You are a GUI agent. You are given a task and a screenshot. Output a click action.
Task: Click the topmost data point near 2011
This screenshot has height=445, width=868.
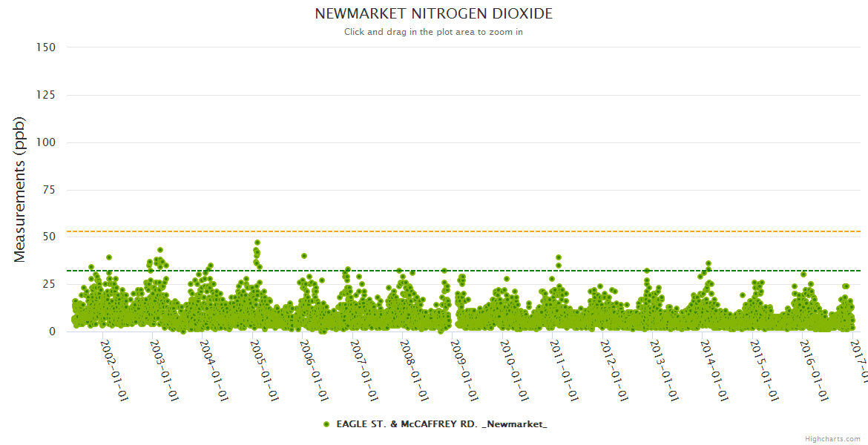[559, 257]
